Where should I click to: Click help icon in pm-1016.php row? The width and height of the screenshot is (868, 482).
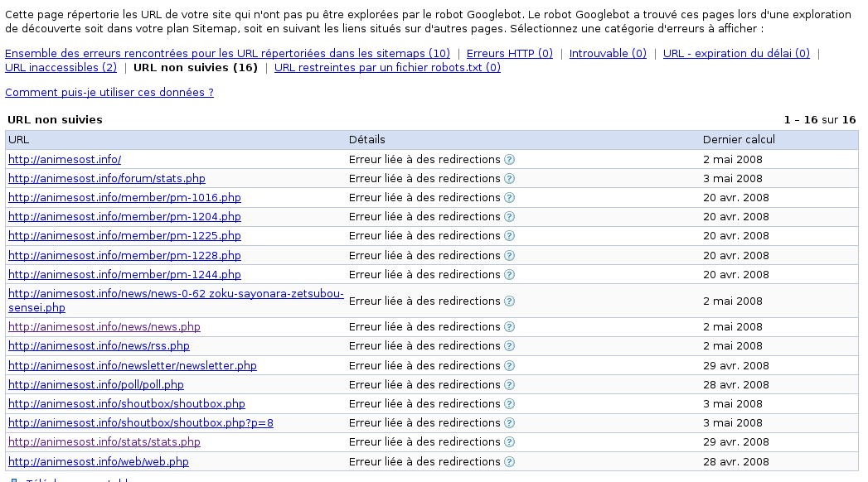click(x=510, y=197)
